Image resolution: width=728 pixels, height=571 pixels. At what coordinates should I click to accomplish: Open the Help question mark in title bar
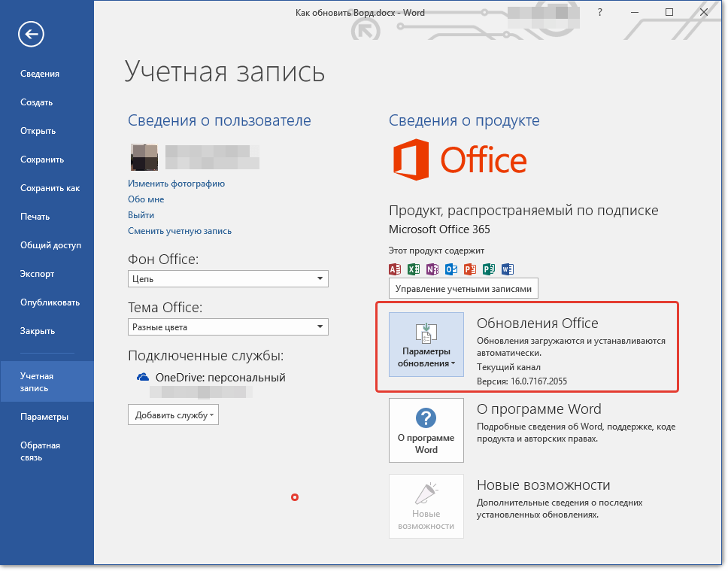click(x=600, y=13)
